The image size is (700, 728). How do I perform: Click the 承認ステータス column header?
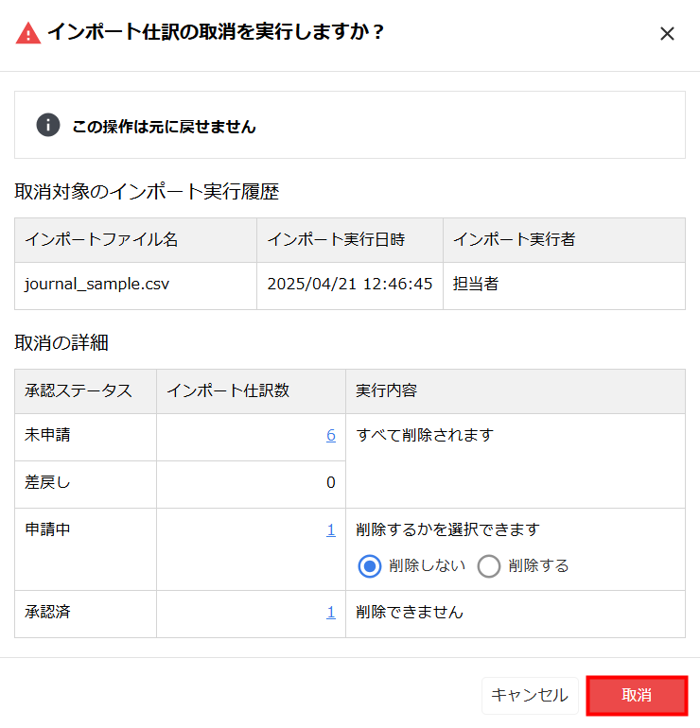click(x=85, y=390)
